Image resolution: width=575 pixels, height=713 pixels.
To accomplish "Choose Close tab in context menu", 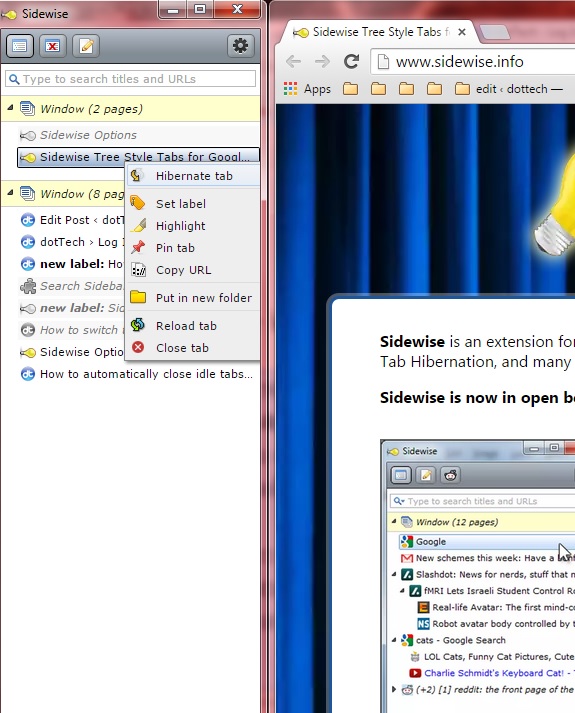I will tap(193, 348).
